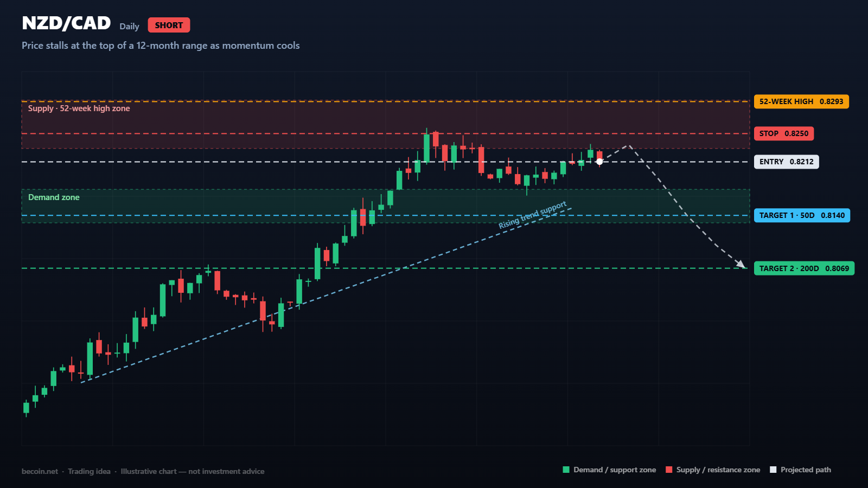Click the 'Projected path' legend text
This screenshot has width=868, height=488.
(806, 470)
